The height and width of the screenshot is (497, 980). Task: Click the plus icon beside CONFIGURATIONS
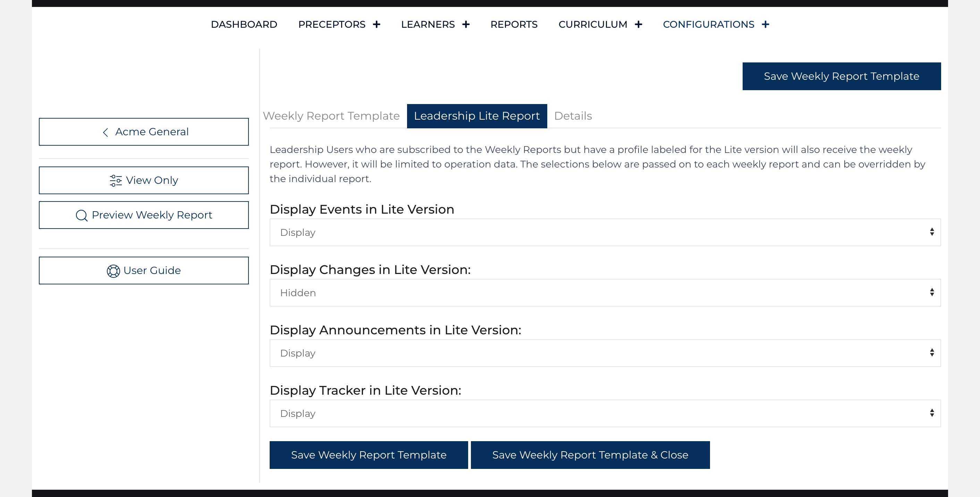pyautogui.click(x=766, y=24)
